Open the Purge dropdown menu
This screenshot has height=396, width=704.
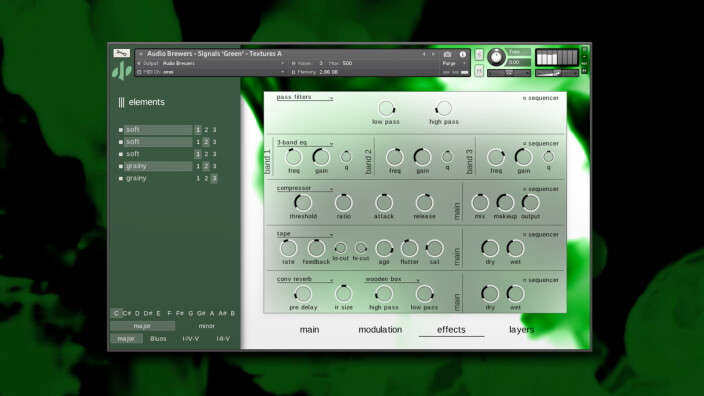coord(453,63)
